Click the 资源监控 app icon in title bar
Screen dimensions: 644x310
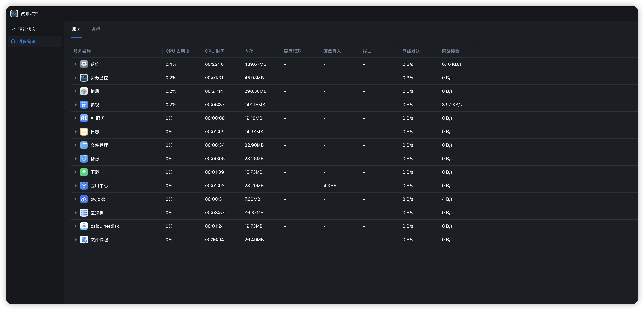pyautogui.click(x=14, y=13)
